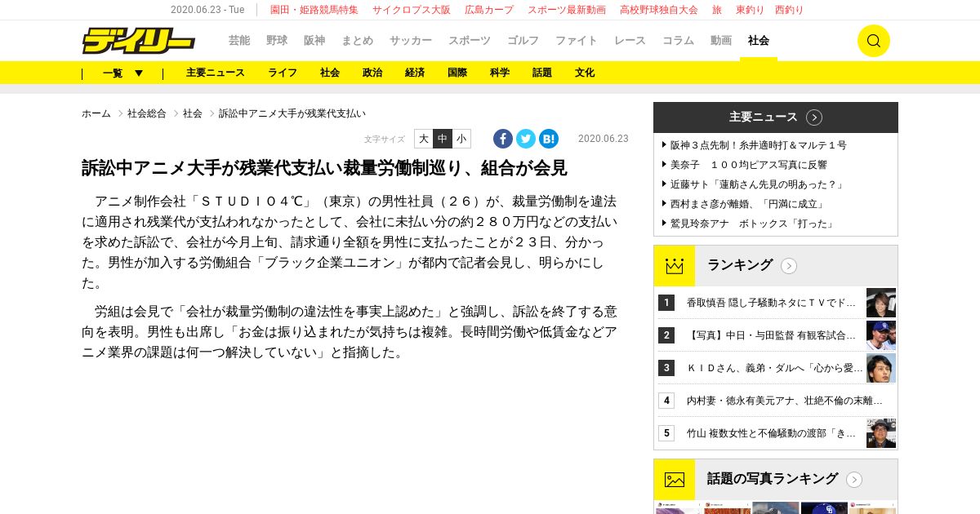The height and width of the screenshot is (514, 980).
Task: Open 話題の写真ランキング arrow circle button
Action: click(854, 480)
